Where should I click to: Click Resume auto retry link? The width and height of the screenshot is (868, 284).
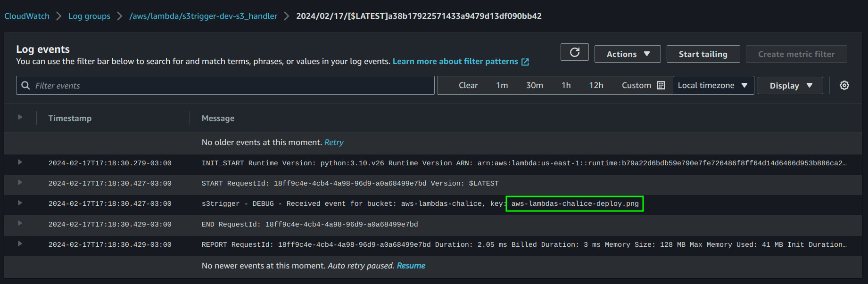tap(411, 266)
